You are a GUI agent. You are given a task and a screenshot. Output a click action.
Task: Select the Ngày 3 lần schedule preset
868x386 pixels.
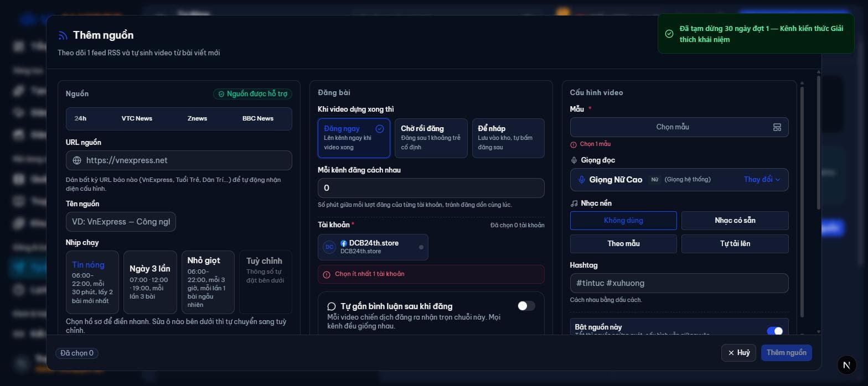click(150, 282)
